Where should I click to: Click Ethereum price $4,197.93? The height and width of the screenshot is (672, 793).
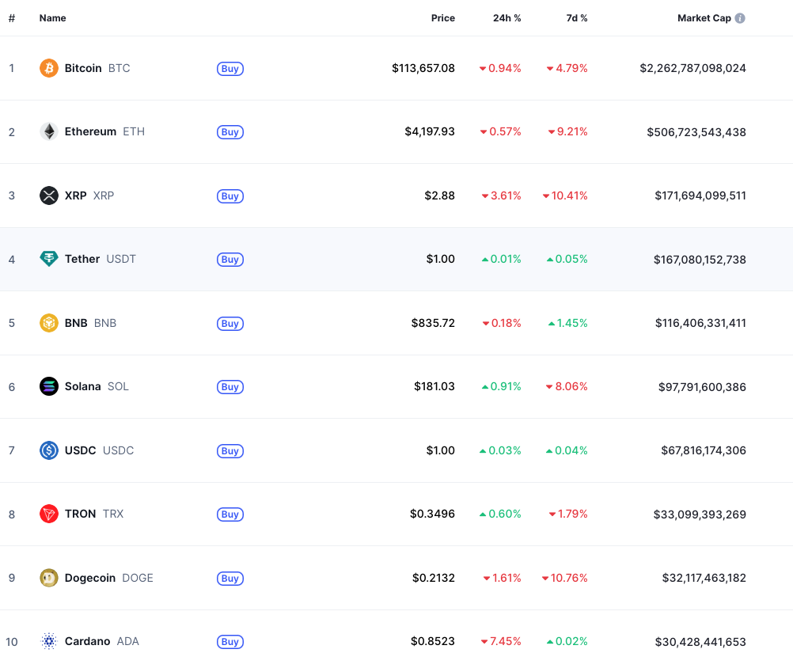pyautogui.click(x=430, y=132)
